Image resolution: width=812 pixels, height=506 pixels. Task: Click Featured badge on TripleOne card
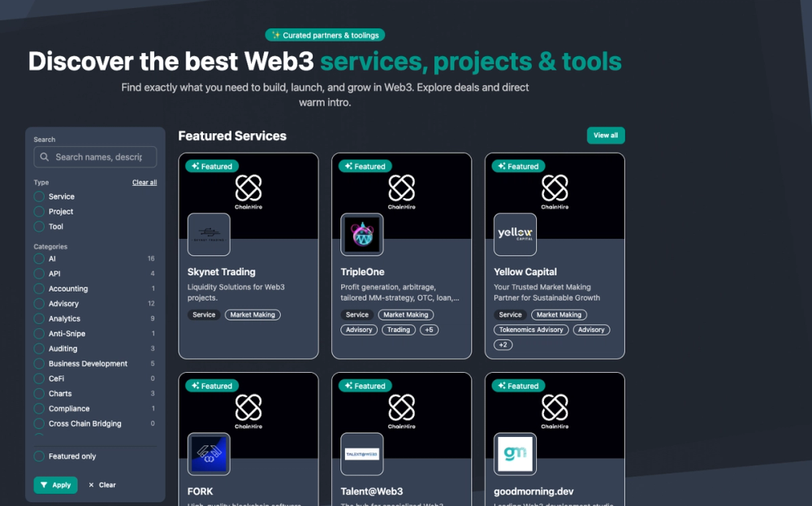(365, 167)
